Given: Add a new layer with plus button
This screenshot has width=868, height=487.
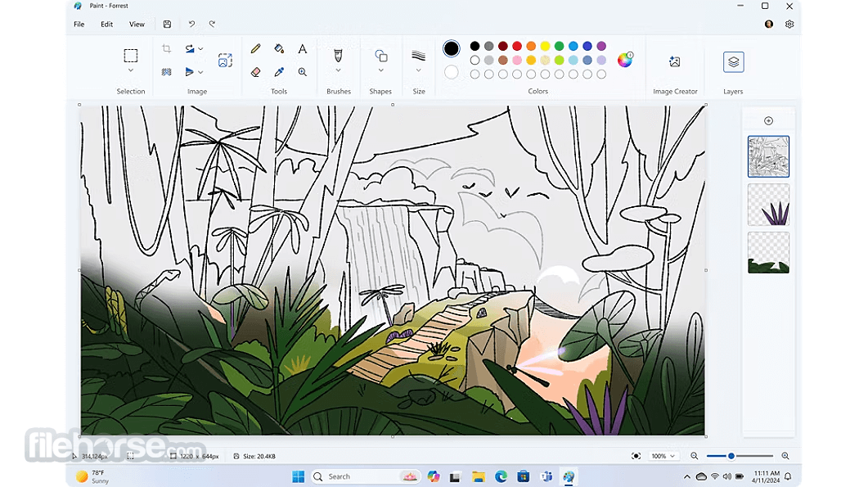Looking at the screenshot, I should (x=768, y=121).
